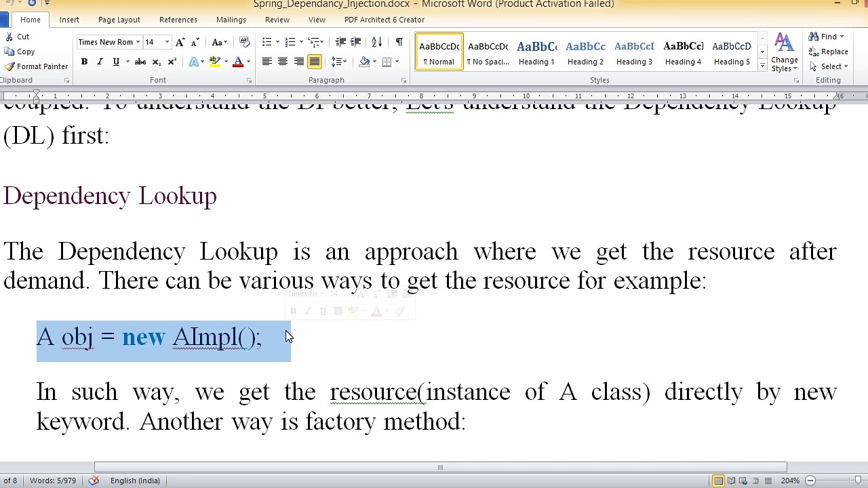868x488 pixels.
Task: Toggle Align Text Right
Action: pyautogui.click(x=298, y=62)
